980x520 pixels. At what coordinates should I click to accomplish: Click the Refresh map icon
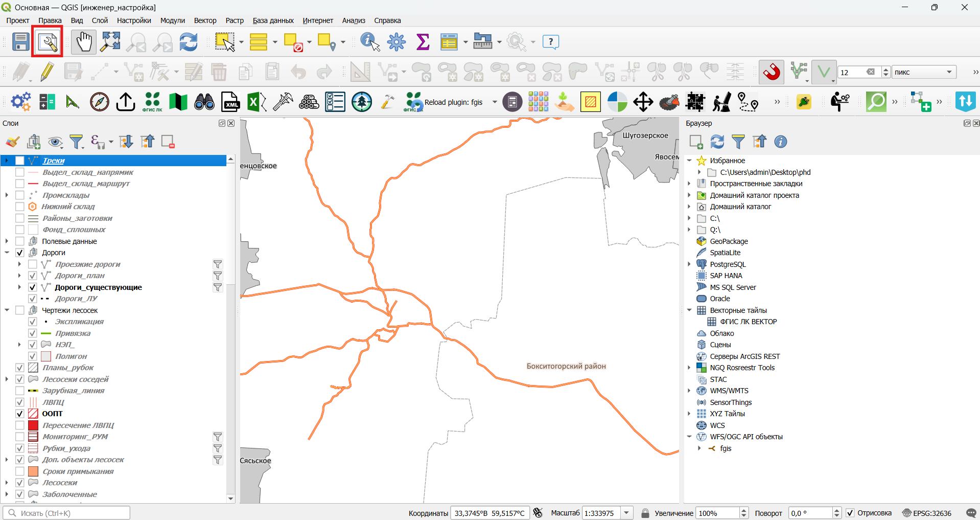pyautogui.click(x=189, y=42)
